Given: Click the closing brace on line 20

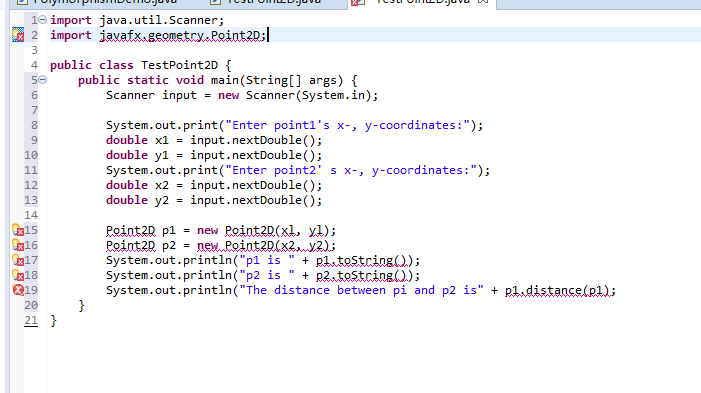Looking at the screenshot, I should click(81, 306).
